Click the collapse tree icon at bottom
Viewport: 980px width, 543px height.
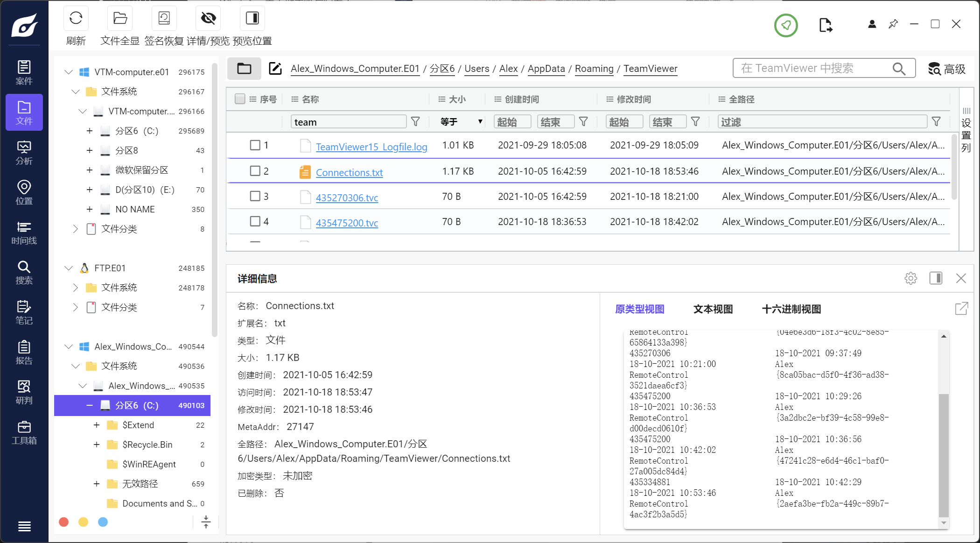pos(206,522)
